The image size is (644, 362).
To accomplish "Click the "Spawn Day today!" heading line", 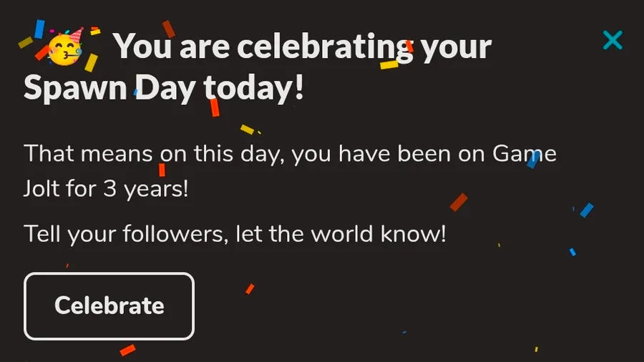I will 164,89.
